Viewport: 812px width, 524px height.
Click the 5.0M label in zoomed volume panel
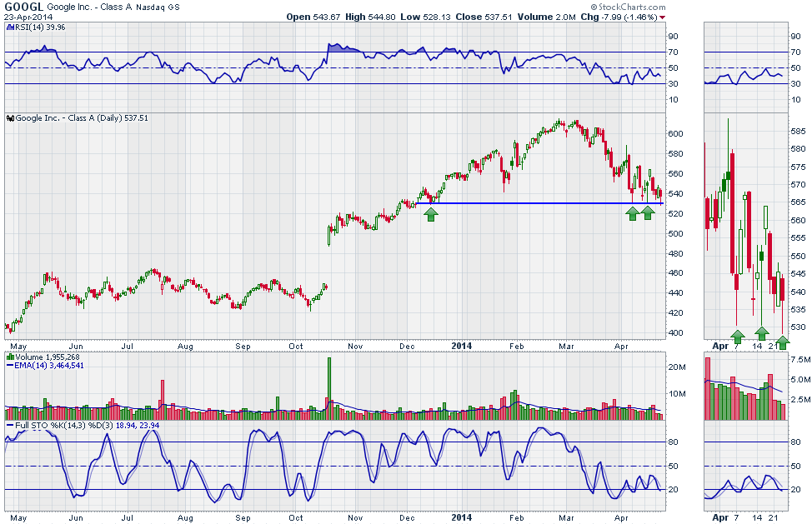click(800, 380)
